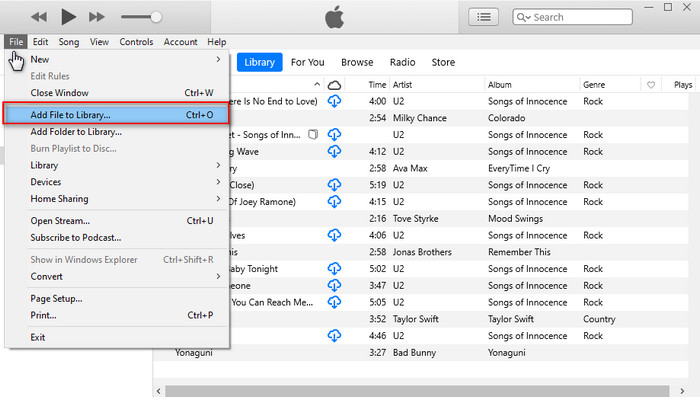Click the horizontal scrollbar right arrow
700x397 pixels.
[x=682, y=391]
